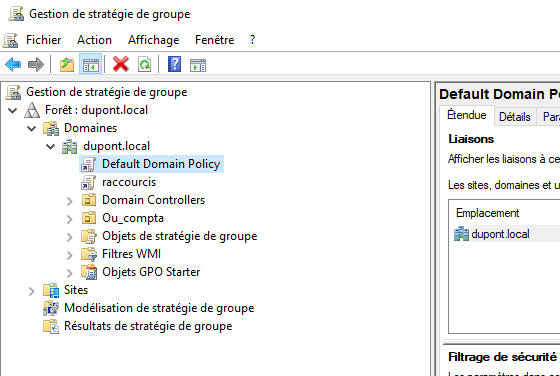Click the red X Delete icon
Image resolution: width=560 pixels, height=376 pixels.
[x=121, y=65]
